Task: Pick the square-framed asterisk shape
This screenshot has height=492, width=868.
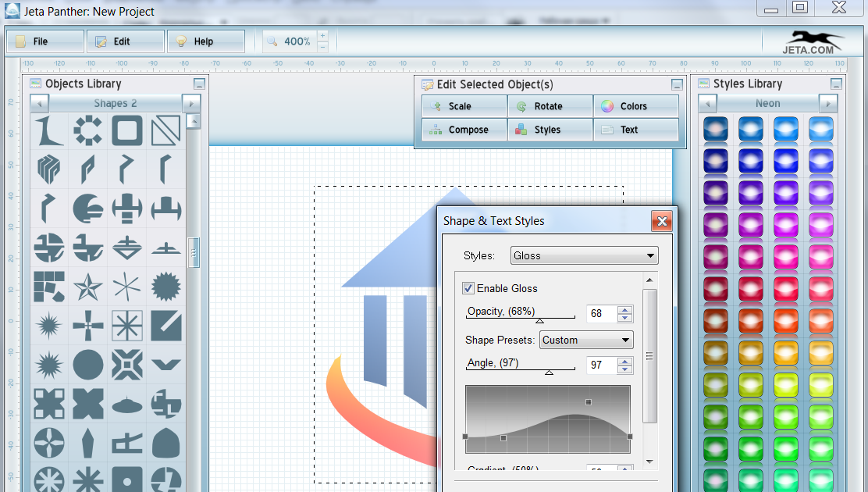Action: click(126, 326)
